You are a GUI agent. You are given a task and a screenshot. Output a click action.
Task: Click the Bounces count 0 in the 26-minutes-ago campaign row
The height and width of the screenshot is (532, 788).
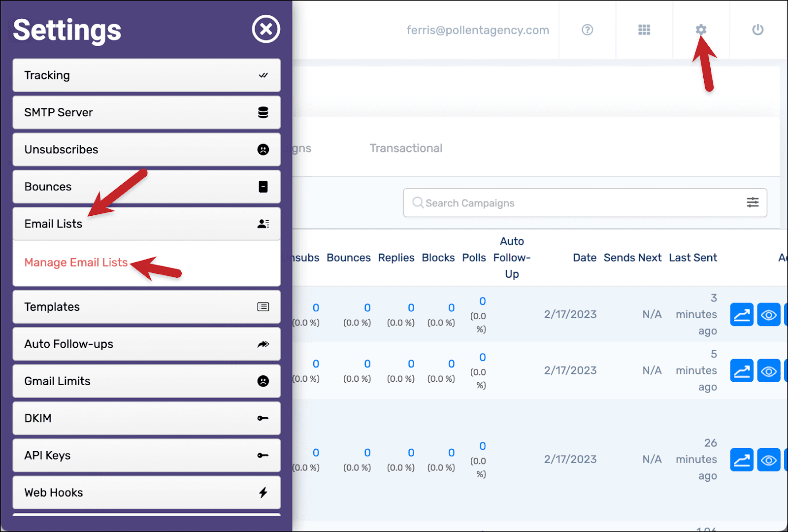click(367, 453)
